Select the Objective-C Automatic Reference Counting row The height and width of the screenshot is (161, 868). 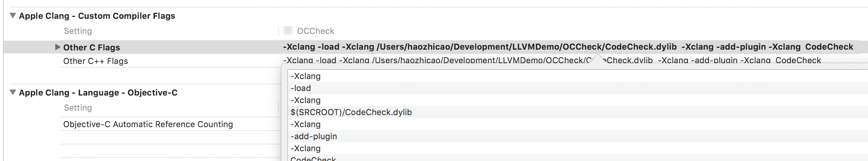click(x=148, y=124)
